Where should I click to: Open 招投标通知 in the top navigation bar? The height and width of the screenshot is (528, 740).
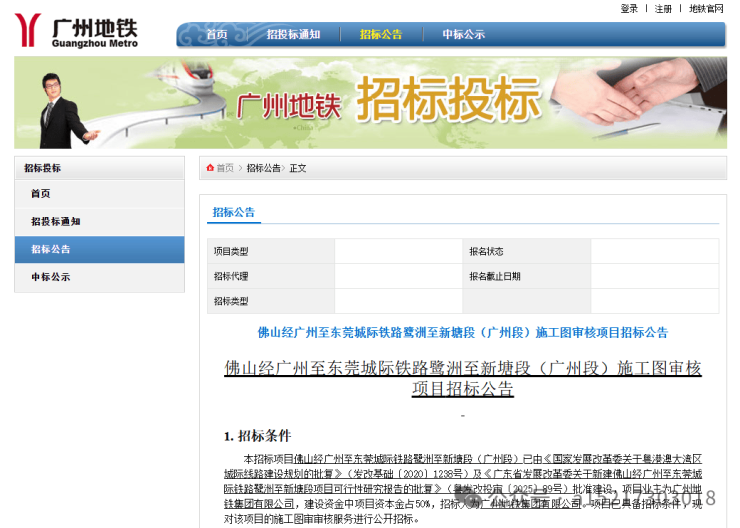pyautogui.click(x=293, y=35)
